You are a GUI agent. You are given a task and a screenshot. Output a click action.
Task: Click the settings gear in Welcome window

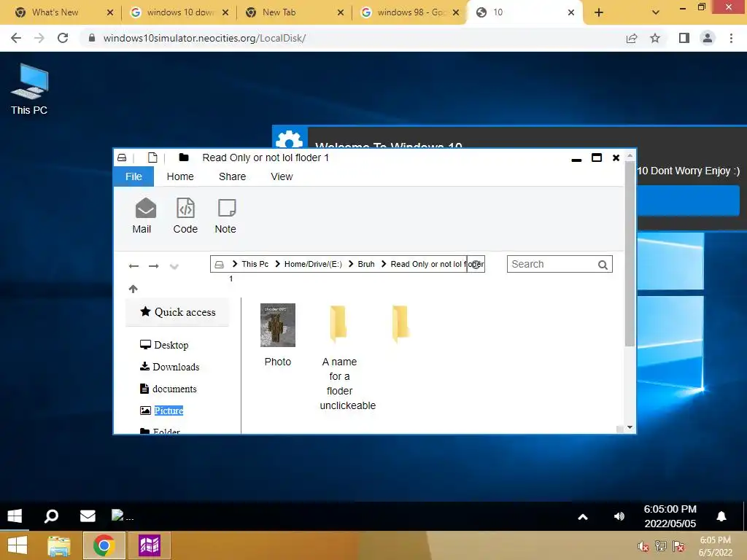point(290,138)
